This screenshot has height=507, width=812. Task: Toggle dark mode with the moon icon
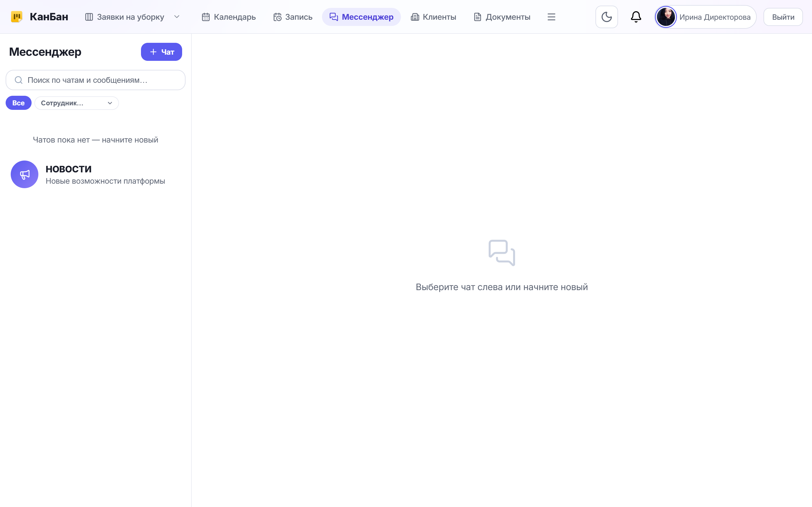(x=606, y=17)
